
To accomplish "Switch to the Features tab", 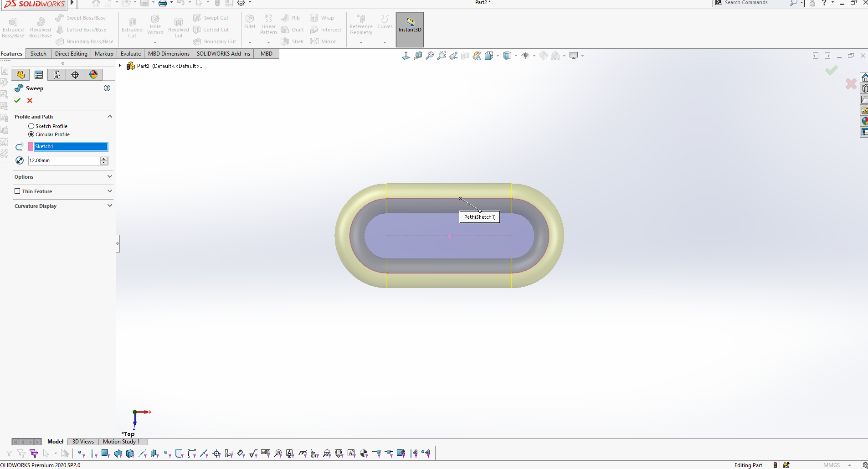I will (x=12, y=54).
